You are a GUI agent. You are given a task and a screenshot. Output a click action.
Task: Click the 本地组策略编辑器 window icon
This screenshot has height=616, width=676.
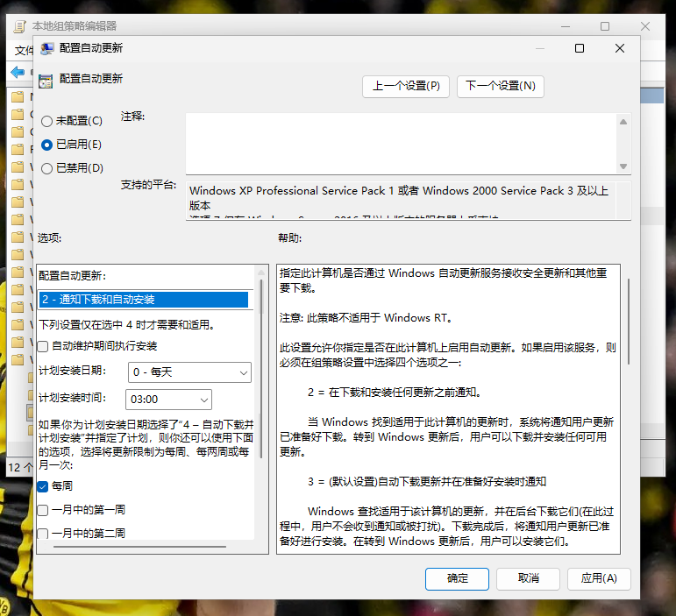20,26
